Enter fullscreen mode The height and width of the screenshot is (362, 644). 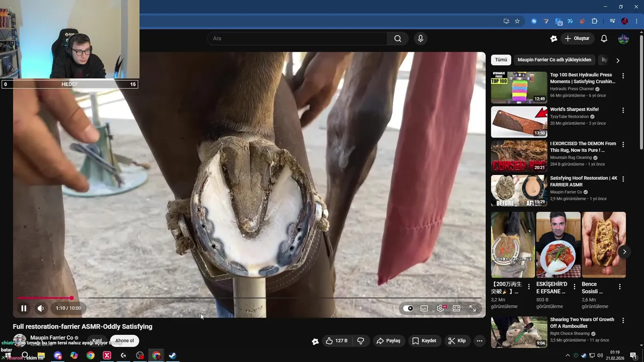click(472, 308)
